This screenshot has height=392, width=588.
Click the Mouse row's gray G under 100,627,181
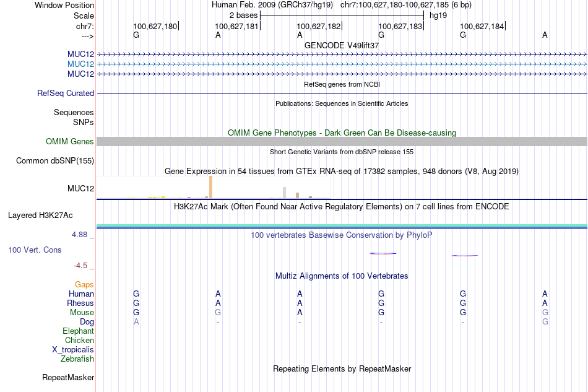[218, 313]
